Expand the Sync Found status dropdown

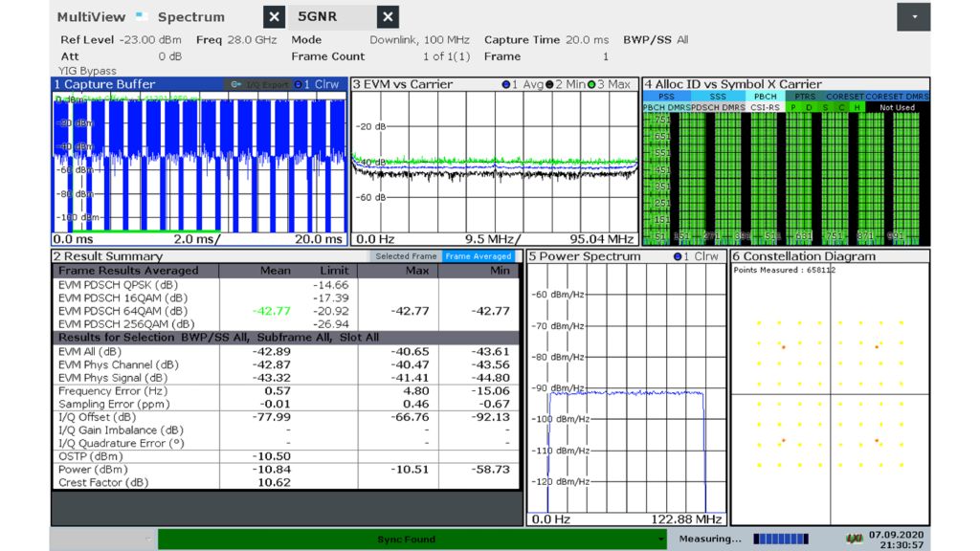660,540
